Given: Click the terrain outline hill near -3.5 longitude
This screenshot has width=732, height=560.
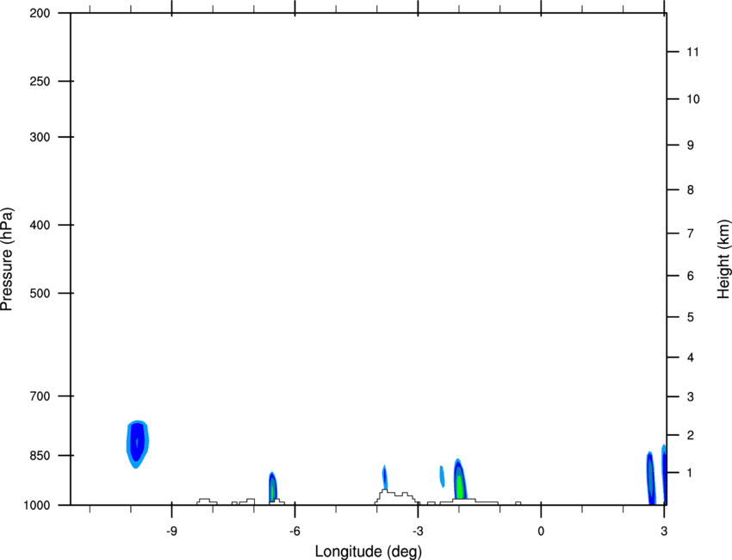Looking at the screenshot, I should coord(396,497).
